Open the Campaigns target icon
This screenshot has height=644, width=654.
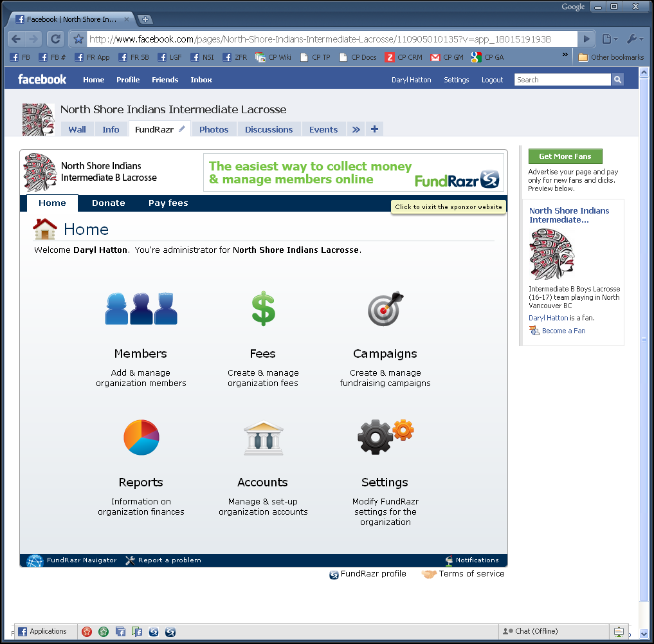[385, 308]
